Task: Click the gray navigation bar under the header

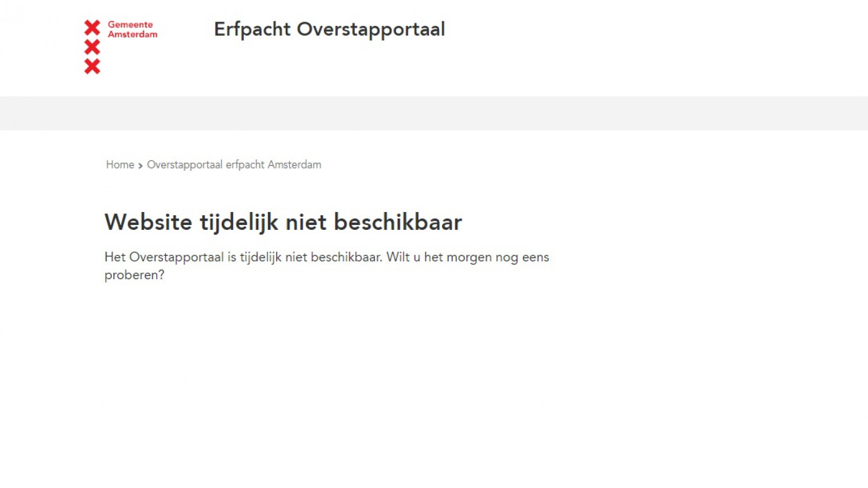Action: coord(434,113)
